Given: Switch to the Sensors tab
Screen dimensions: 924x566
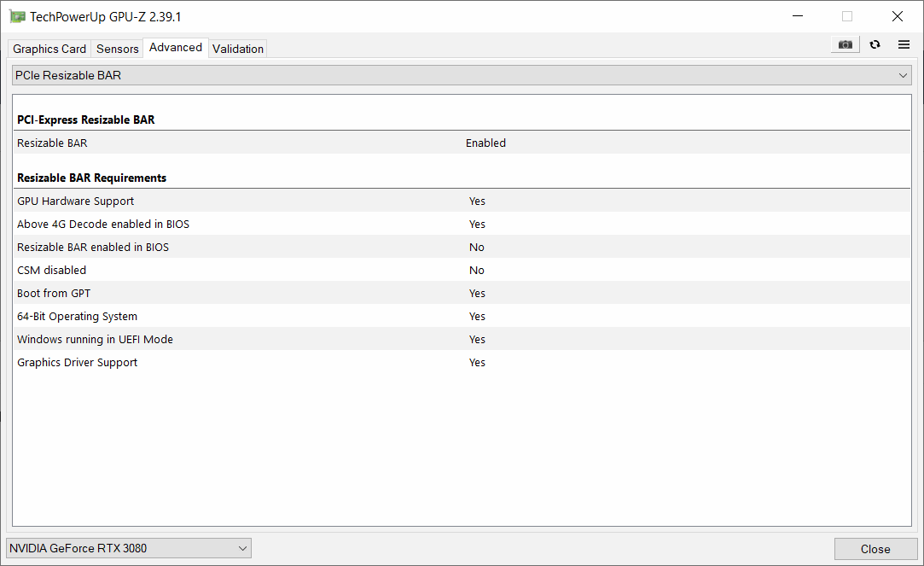Looking at the screenshot, I should pos(117,49).
